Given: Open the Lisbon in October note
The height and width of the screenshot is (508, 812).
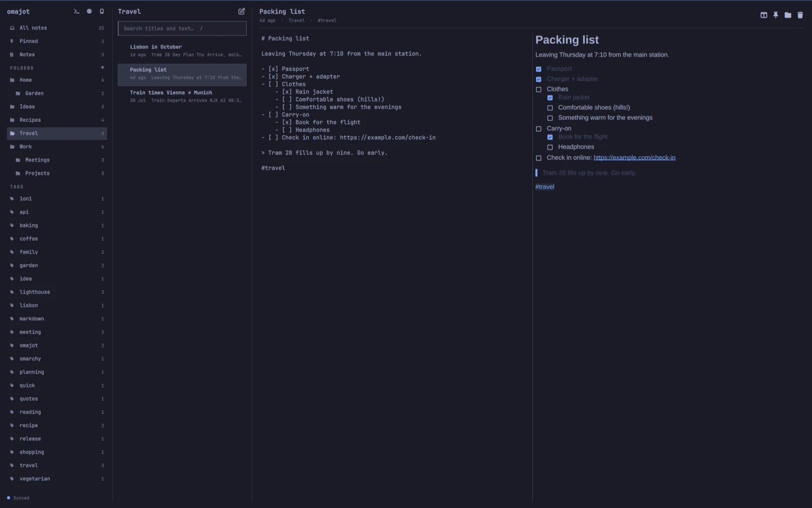Looking at the screenshot, I should (182, 50).
